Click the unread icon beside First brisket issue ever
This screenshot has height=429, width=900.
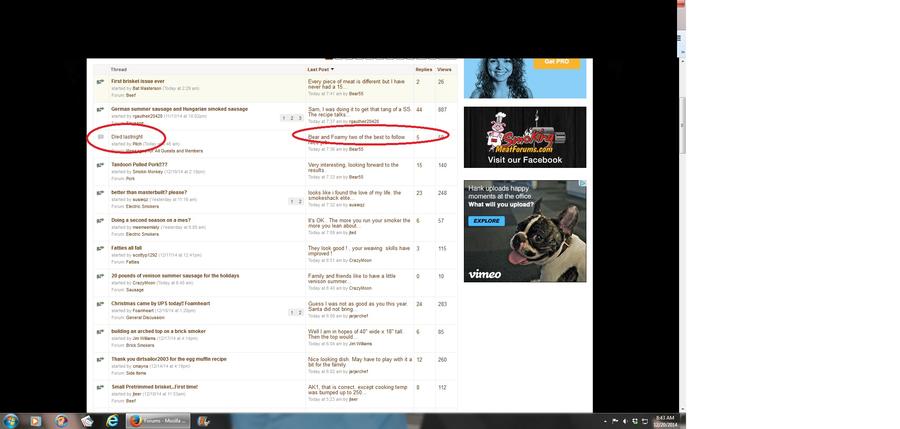(100, 81)
